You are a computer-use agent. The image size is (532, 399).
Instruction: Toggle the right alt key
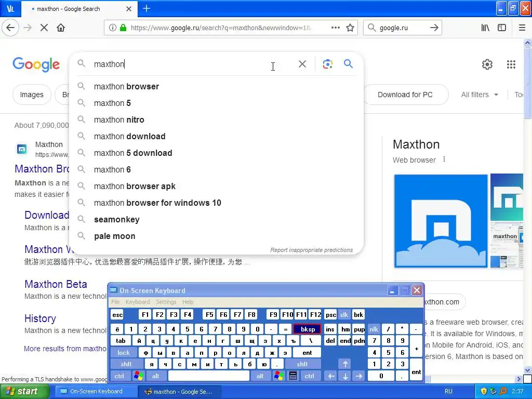tap(260, 376)
